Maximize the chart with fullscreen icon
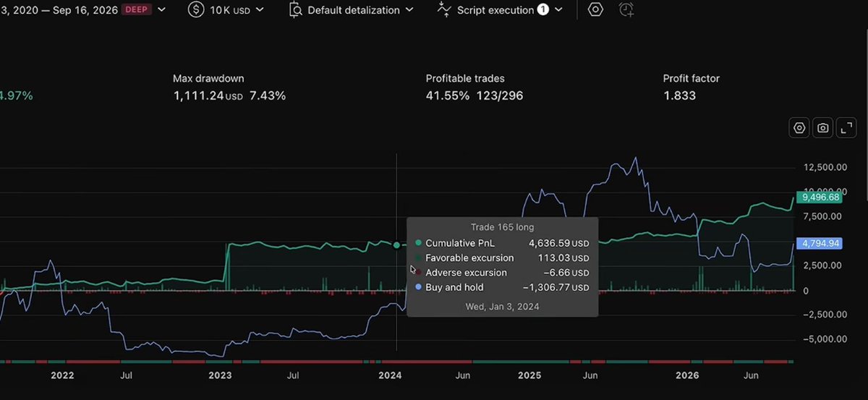The image size is (868, 400). 846,128
